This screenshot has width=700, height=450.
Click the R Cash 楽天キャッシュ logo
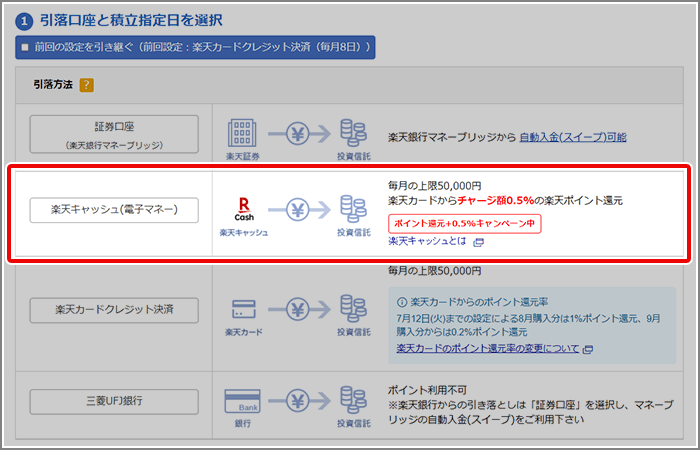click(244, 209)
